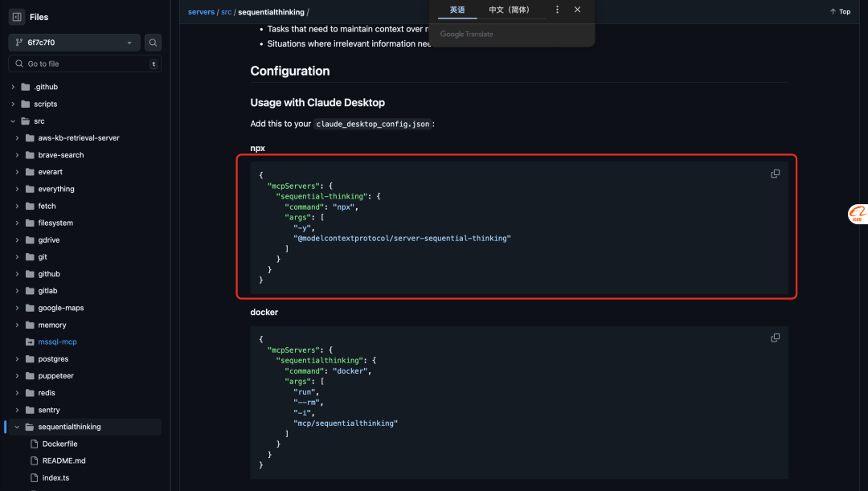Switch translation to the 英语 tab
The width and height of the screenshot is (868, 491).
(x=457, y=10)
